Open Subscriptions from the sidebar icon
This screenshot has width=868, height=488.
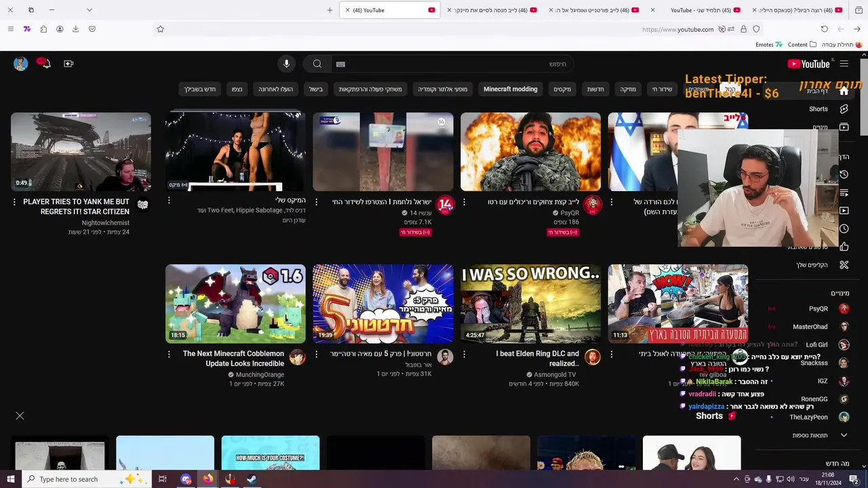(844, 127)
